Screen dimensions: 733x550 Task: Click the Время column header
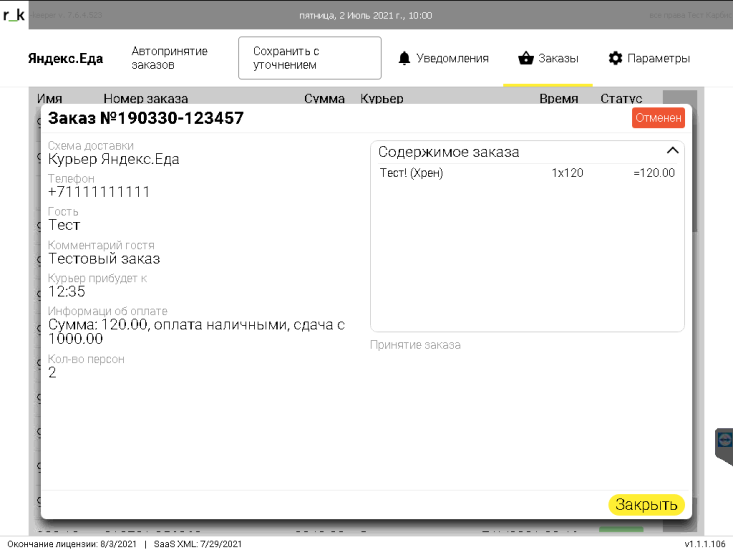click(559, 98)
